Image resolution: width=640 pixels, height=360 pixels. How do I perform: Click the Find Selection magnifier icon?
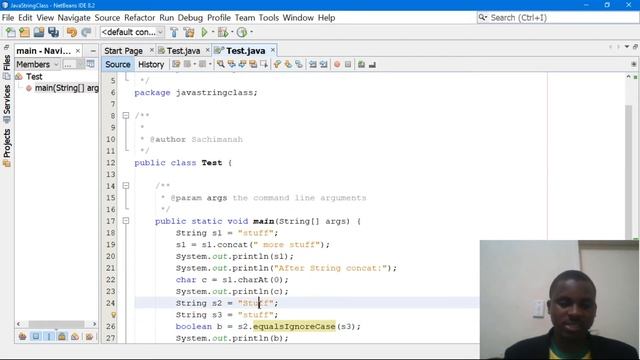pos(220,64)
